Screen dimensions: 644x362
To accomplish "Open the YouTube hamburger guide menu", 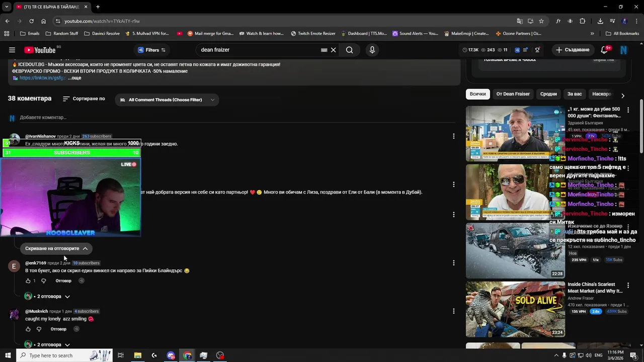I will [12, 50].
